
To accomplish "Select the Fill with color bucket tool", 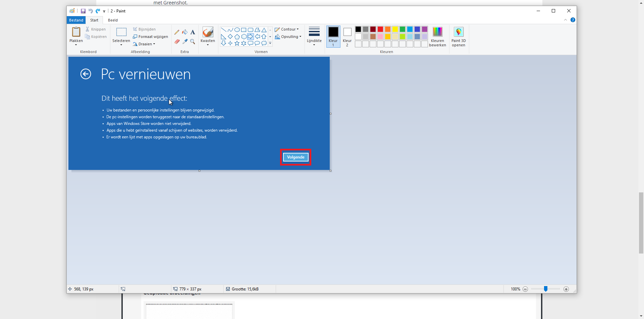I will (x=185, y=32).
